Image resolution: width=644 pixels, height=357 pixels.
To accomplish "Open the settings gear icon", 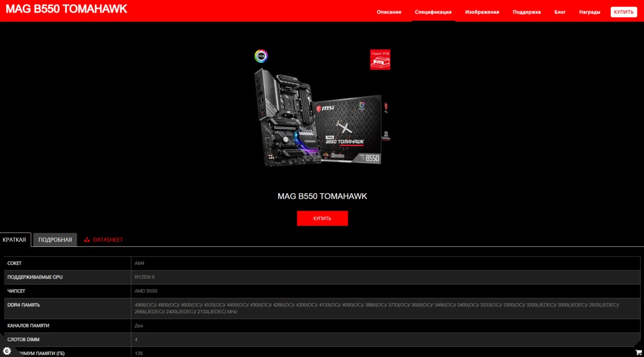I will [x=7, y=350].
